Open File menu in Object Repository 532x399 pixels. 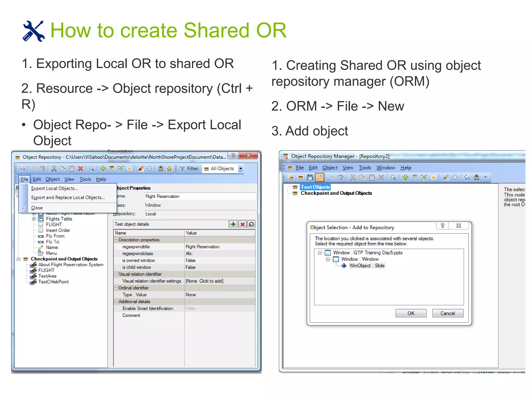point(24,179)
